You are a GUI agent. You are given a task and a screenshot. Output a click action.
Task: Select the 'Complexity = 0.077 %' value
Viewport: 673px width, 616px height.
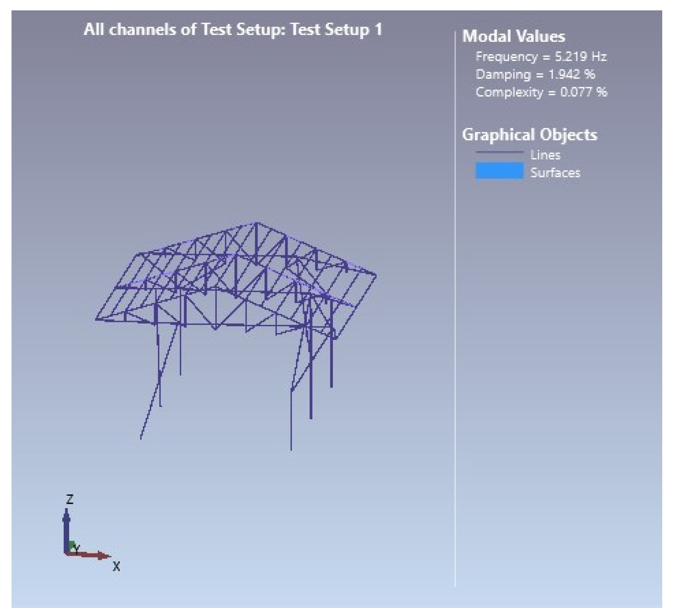(541, 92)
